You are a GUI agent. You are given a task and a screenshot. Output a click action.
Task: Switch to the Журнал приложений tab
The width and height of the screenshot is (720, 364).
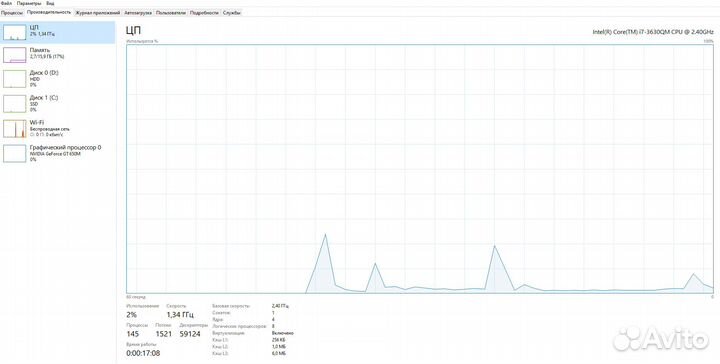(98, 13)
